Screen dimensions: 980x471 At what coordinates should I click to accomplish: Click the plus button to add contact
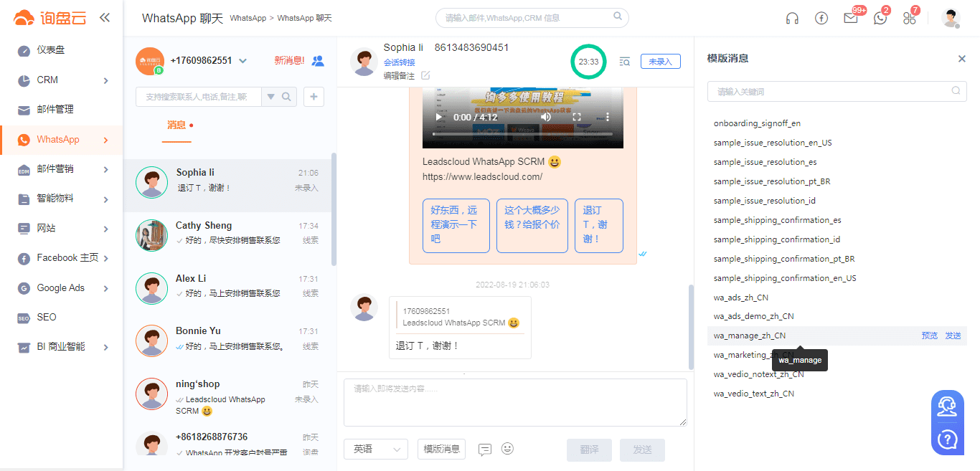click(314, 97)
